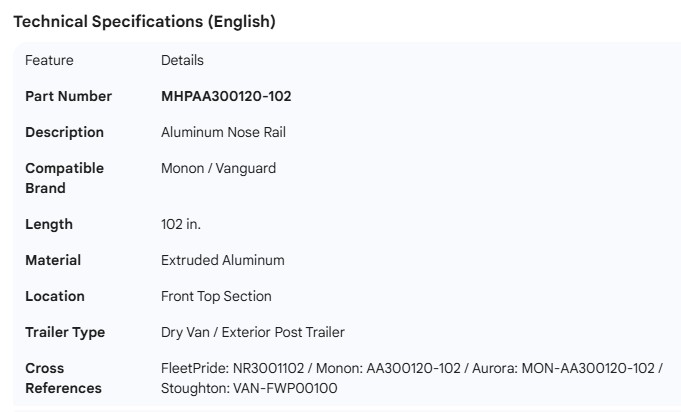681x412 pixels.
Task: Click the Monon / Vanguard value
Action: (x=218, y=168)
